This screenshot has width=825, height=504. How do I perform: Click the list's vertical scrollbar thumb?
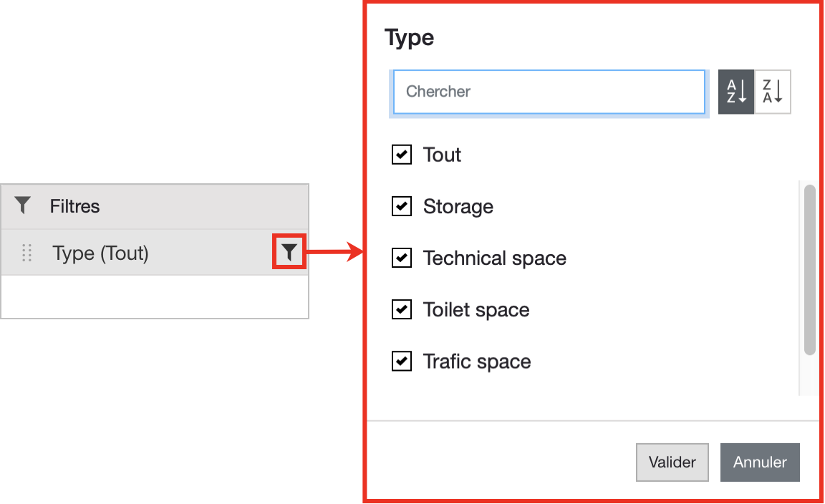point(809,269)
